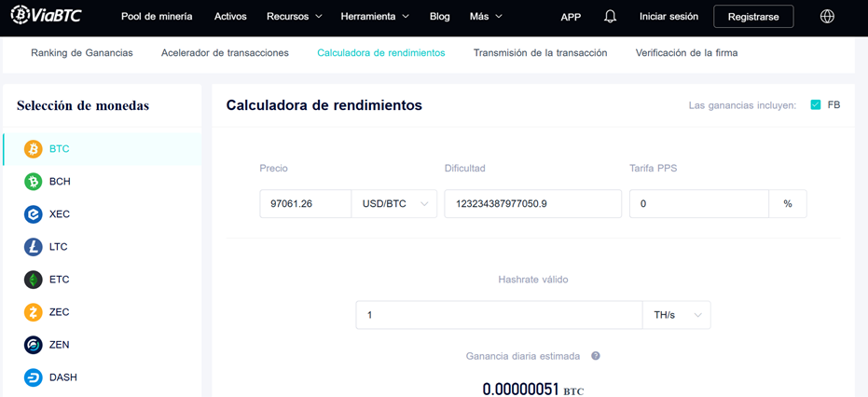Select BTC in coin list
The height and width of the screenshot is (397, 868).
coord(102,149)
